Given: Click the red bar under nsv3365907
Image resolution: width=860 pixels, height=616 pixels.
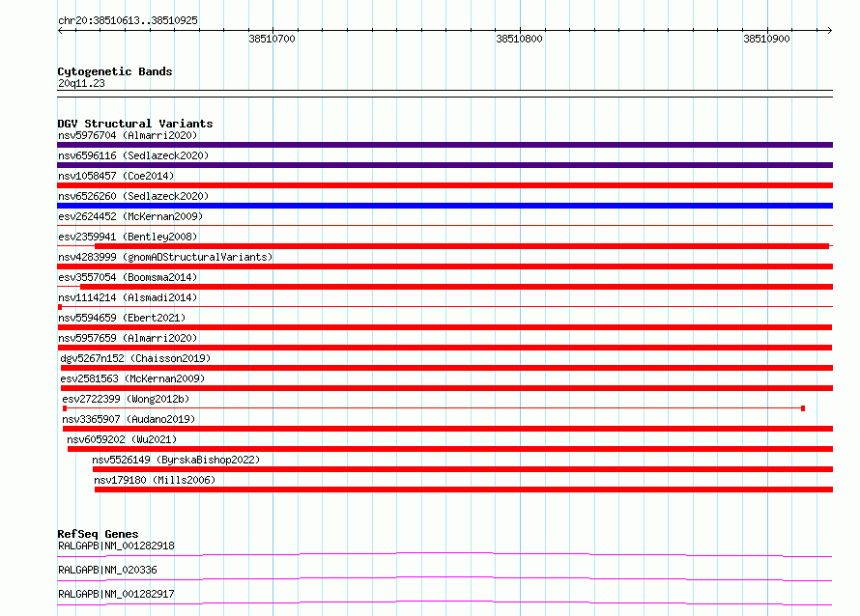Looking at the screenshot, I should 447,429.
